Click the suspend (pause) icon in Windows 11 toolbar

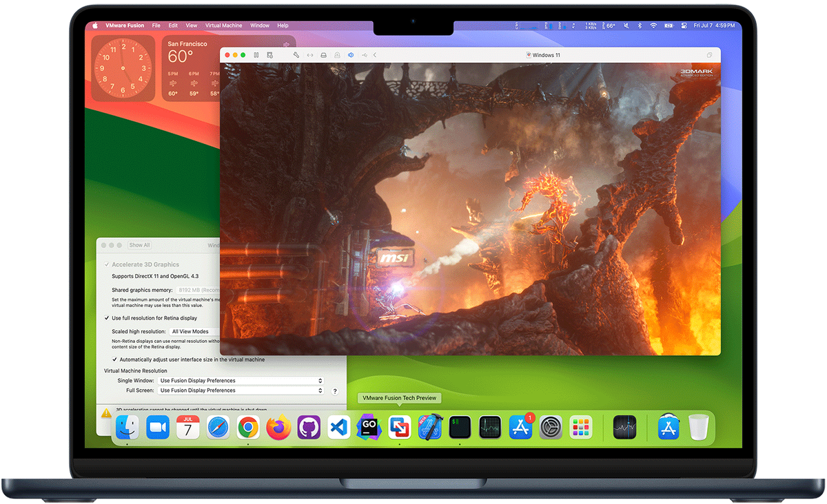[x=256, y=55]
